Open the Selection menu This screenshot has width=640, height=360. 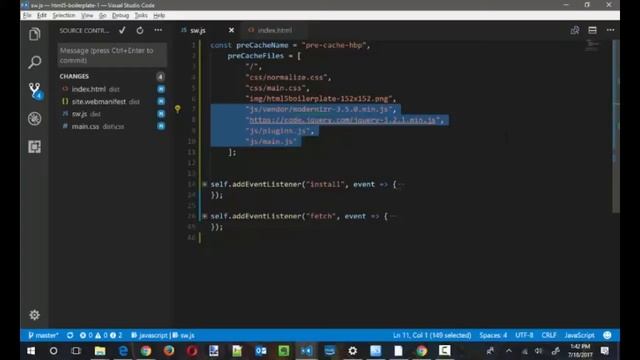point(64,16)
